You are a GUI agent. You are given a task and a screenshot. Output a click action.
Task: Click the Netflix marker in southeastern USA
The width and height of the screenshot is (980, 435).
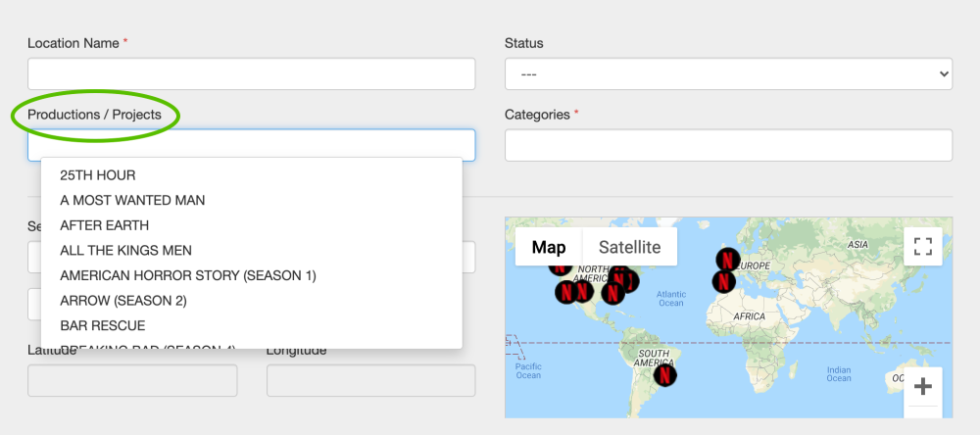pos(612,292)
